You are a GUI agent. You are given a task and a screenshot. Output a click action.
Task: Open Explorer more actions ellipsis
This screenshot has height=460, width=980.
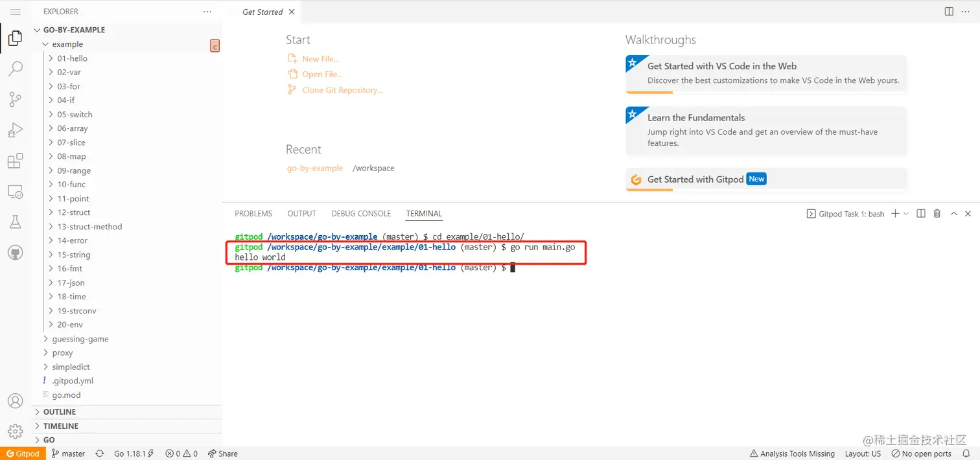tap(207, 12)
